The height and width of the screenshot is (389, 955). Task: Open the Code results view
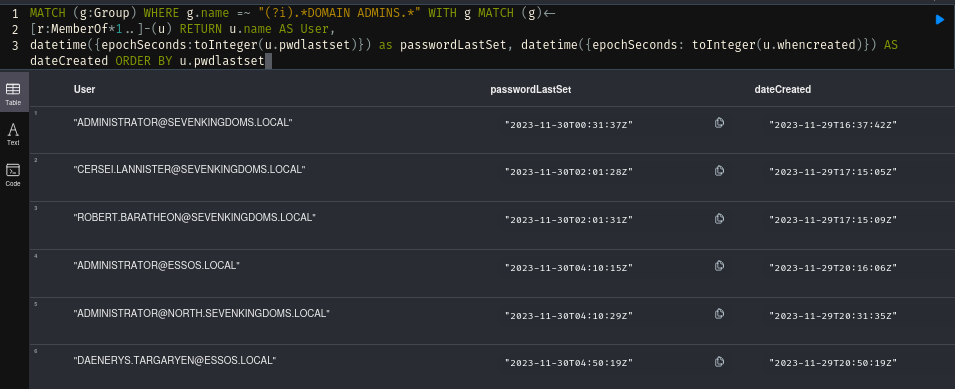click(13, 175)
